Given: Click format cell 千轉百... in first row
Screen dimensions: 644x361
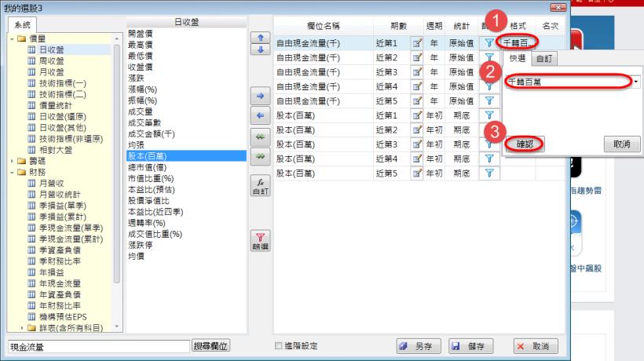Looking at the screenshot, I should coord(518,43).
